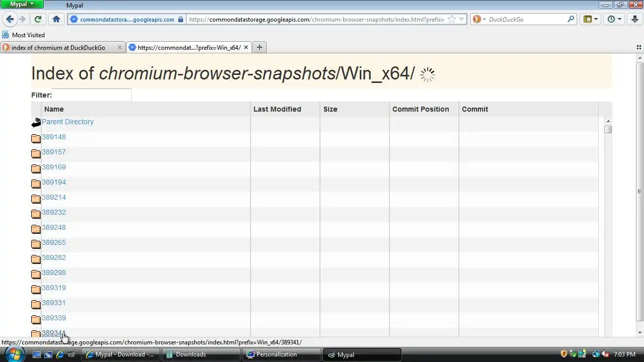Open folder link 389265
The height and width of the screenshot is (362, 644).
(54, 242)
